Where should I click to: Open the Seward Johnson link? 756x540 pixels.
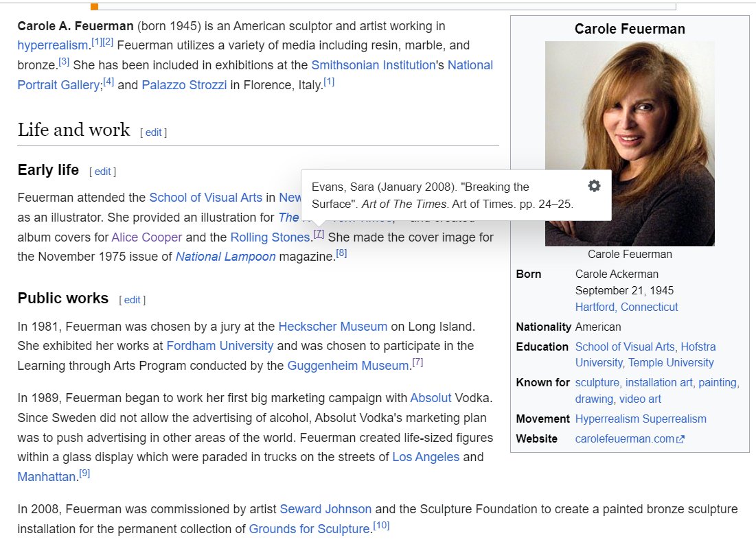[x=325, y=509]
